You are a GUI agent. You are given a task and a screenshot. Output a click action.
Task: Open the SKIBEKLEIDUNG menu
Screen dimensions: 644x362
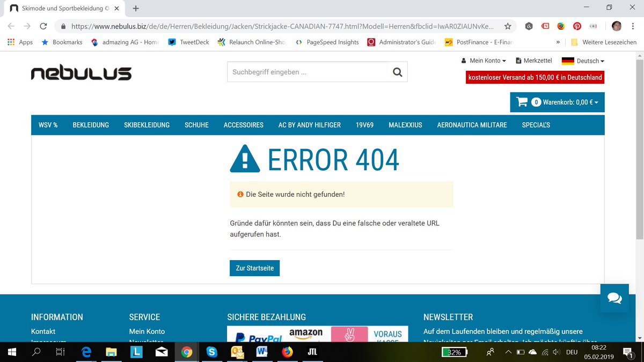[x=147, y=125]
